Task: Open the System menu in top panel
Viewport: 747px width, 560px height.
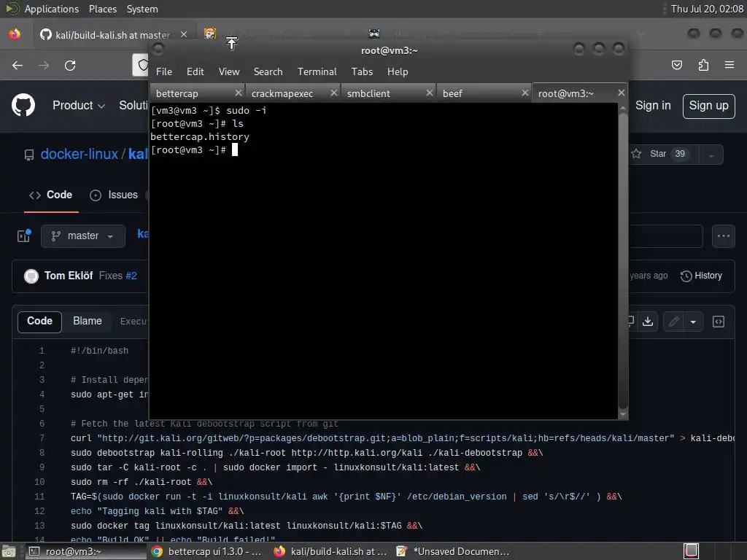Action: click(x=142, y=9)
